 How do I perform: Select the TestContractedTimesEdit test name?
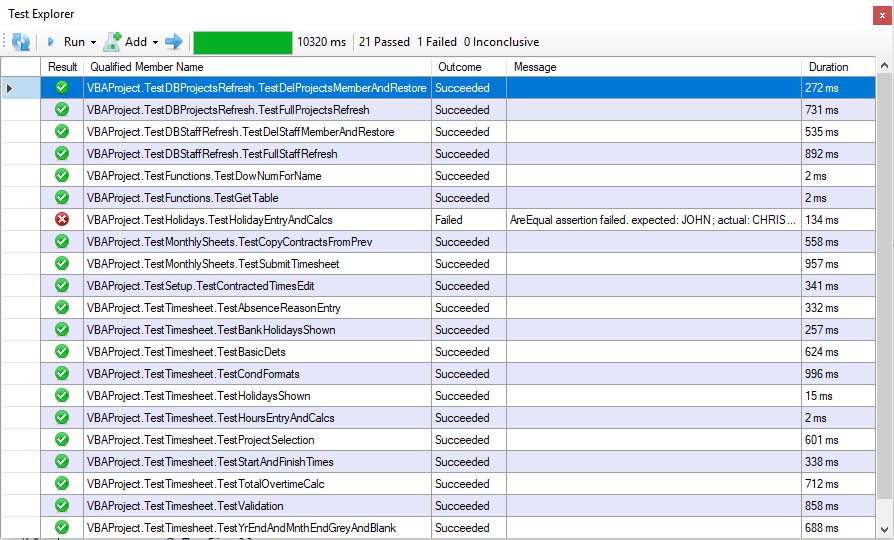point(201,286)
